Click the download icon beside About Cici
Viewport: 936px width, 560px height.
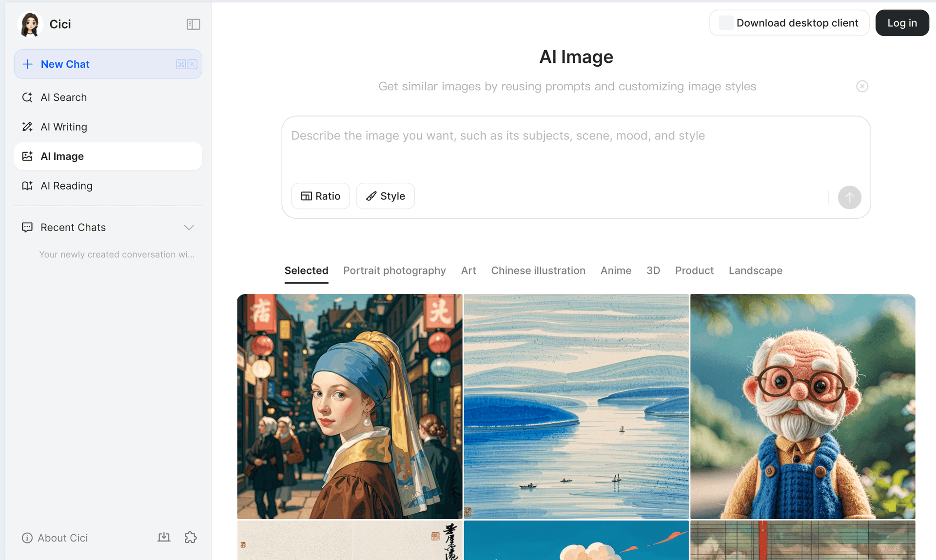click(x=164, y=537)
